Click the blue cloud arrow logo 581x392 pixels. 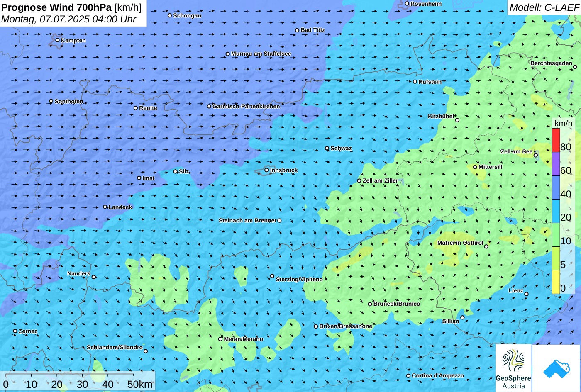click(x=557, y=368)
